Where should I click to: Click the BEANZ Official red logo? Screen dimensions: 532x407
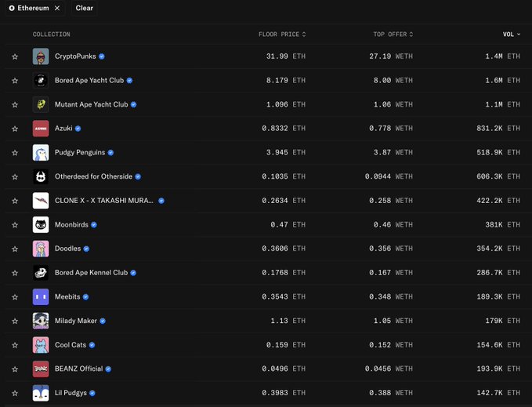41,369
